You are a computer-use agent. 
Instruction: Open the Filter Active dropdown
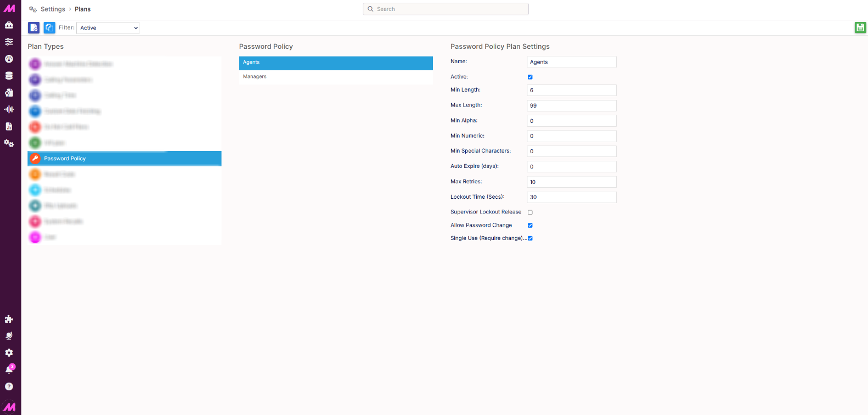click(x=108, y=27)
